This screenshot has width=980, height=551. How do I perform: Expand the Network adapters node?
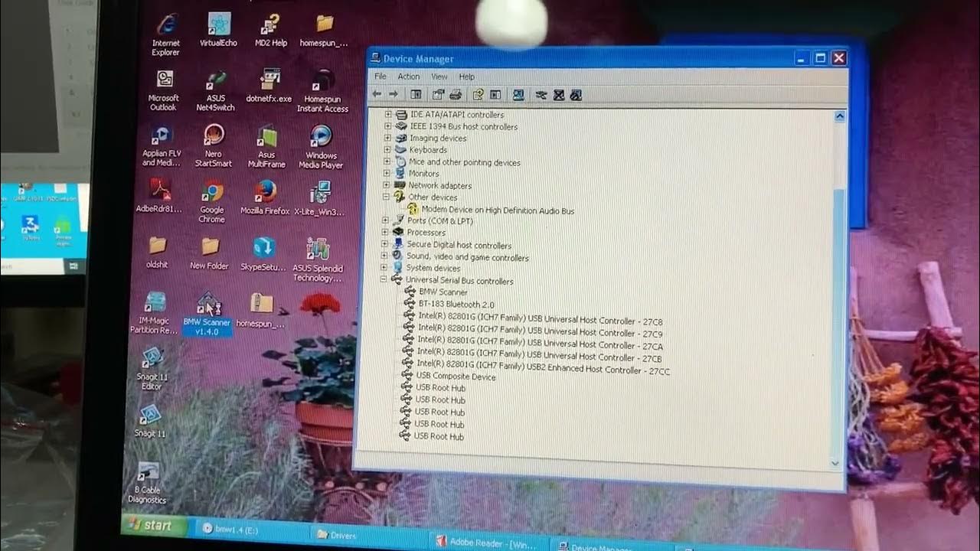(x=387, y=185)
